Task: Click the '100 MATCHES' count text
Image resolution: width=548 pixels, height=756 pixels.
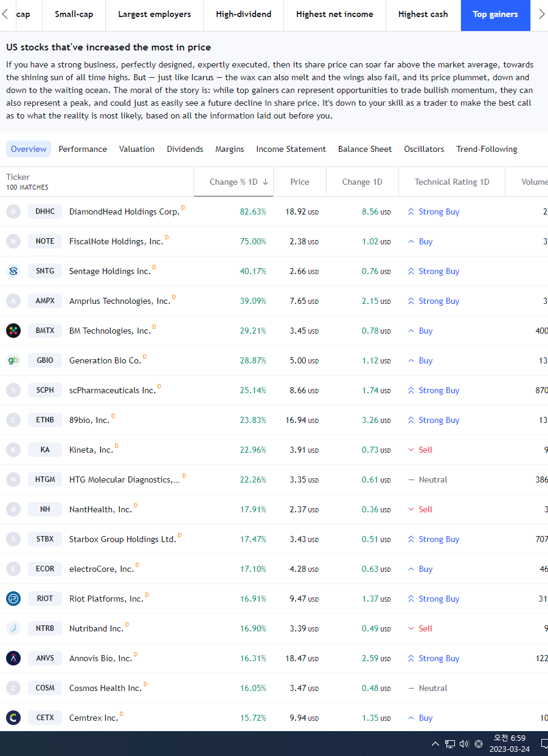Action: 27,187
